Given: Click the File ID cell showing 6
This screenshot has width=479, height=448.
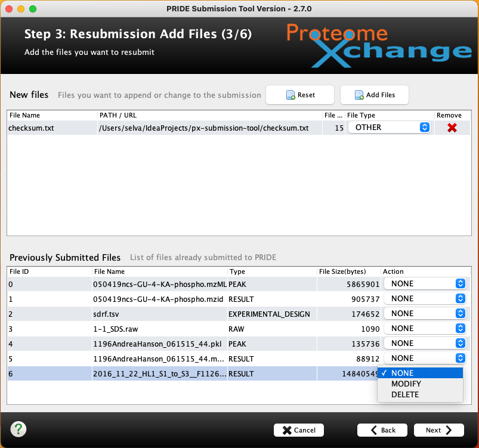Looking at the screenshot, I should click(50, 374).
